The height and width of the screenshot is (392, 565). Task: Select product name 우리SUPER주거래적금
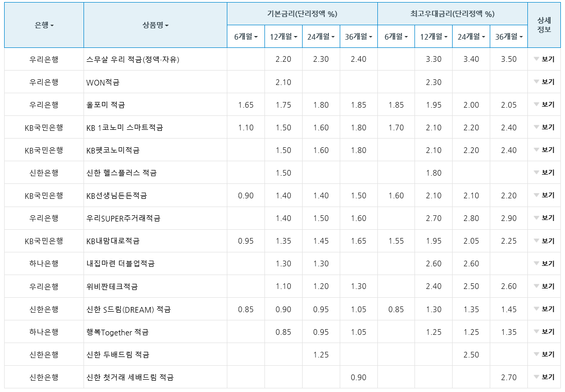pyautogui.click(x=123, y=218)
